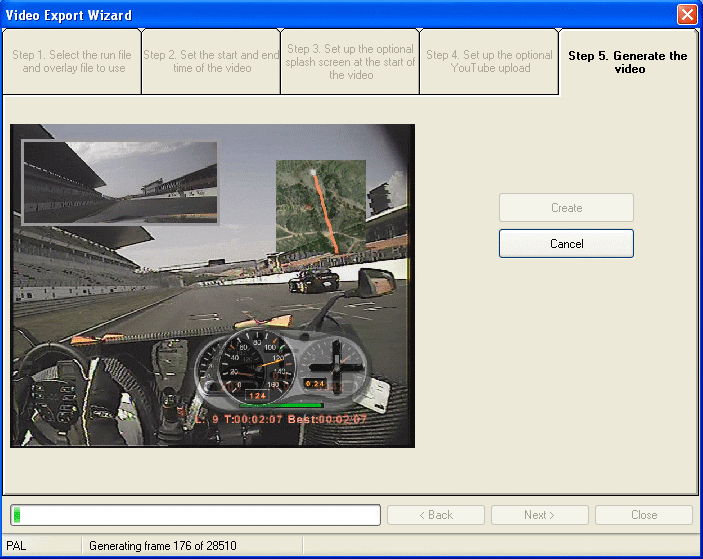The height and width of the screenshot is (559, 703).
Task: Click the satellite track map overlay
Action: tap(320, 207)
